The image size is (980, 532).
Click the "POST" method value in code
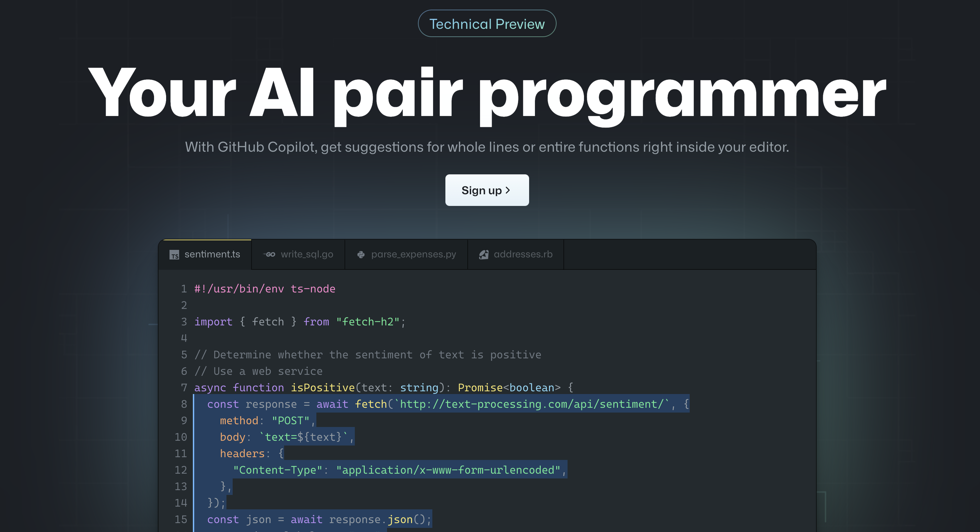[290, 420]
